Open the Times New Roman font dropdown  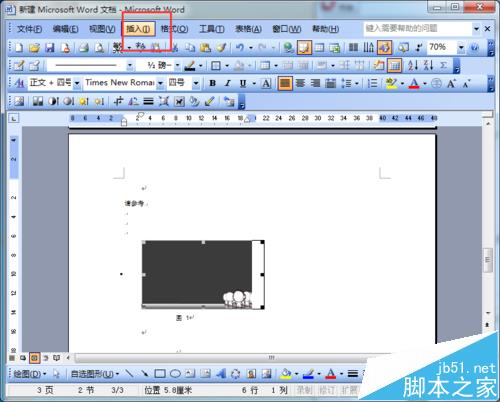coord(161,83)
